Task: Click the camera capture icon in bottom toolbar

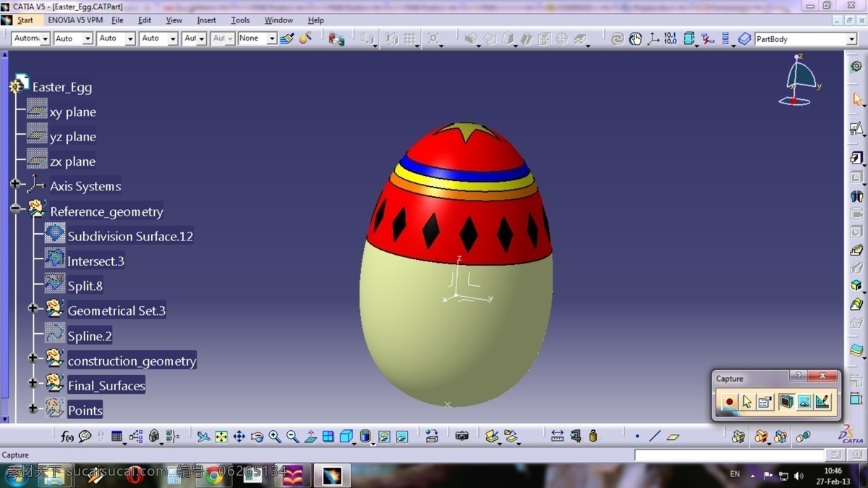Action: coord(462,436)
